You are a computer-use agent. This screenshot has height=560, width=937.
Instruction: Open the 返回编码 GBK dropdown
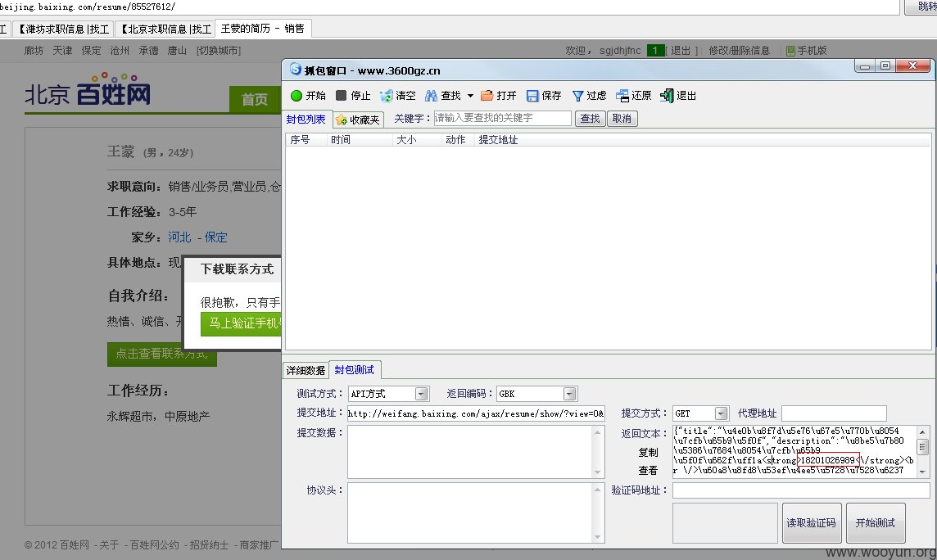pos(569,394)
